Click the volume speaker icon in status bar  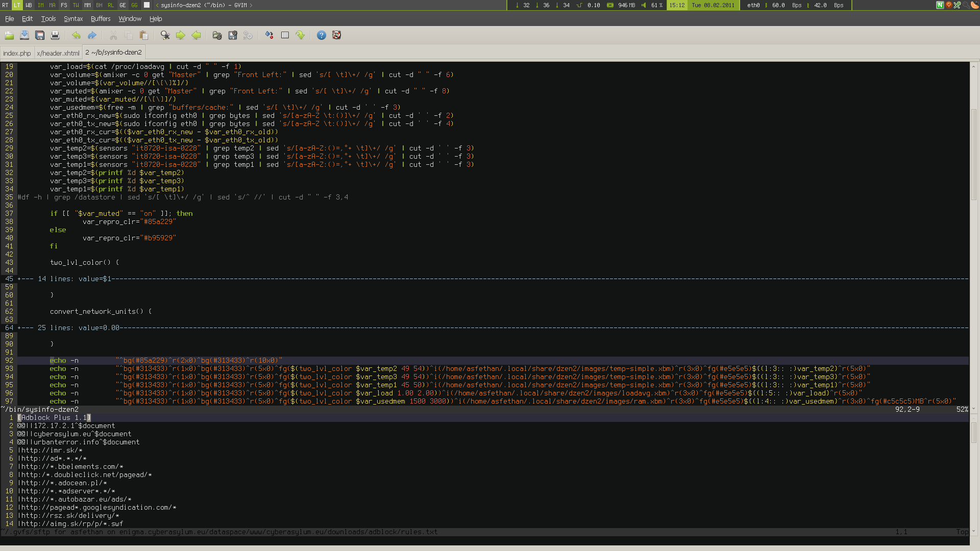click(644, 5)
